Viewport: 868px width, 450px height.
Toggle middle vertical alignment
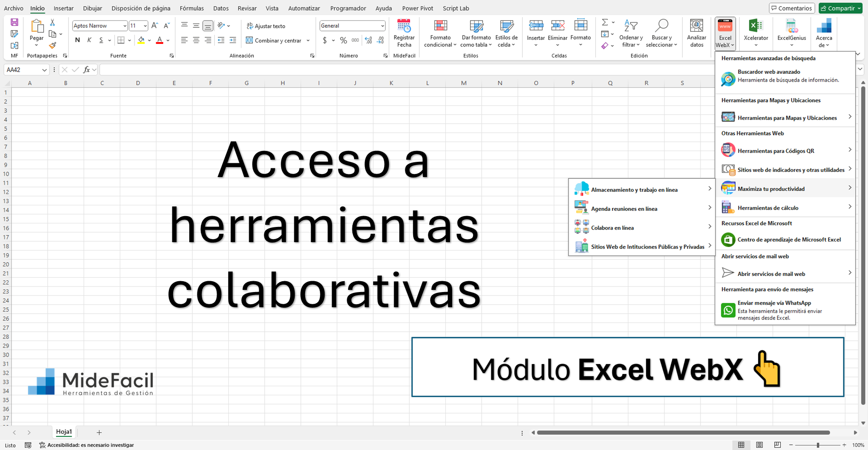pos(196,26)
